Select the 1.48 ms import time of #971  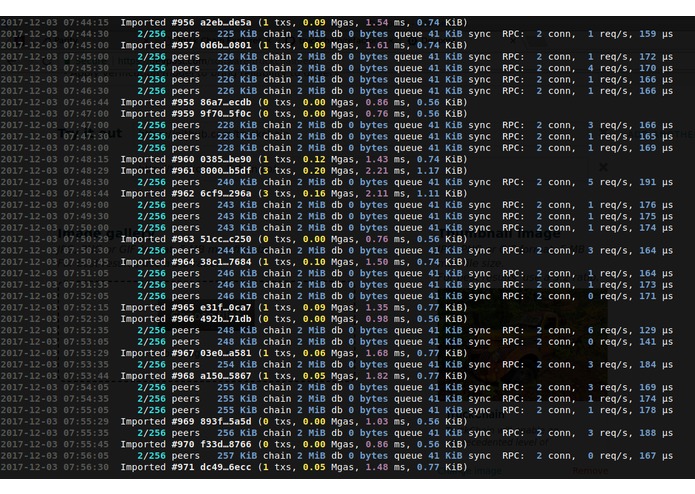[x=385, y=467]
